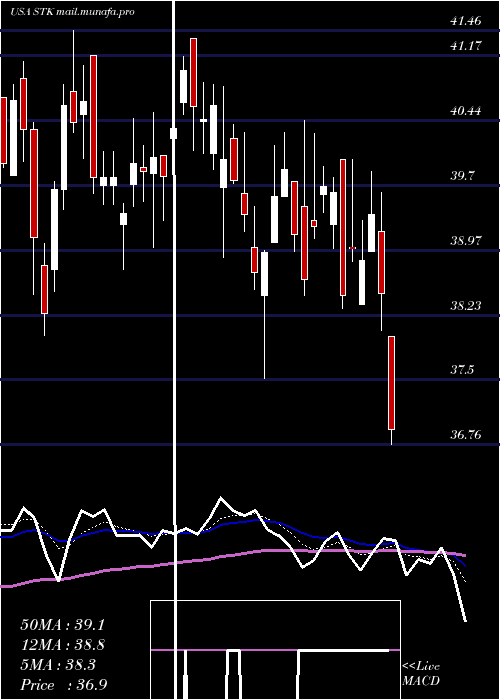Click the 12MA : 38.8 readout
Viewport: 500px width, 700px height.
point(62,645)
